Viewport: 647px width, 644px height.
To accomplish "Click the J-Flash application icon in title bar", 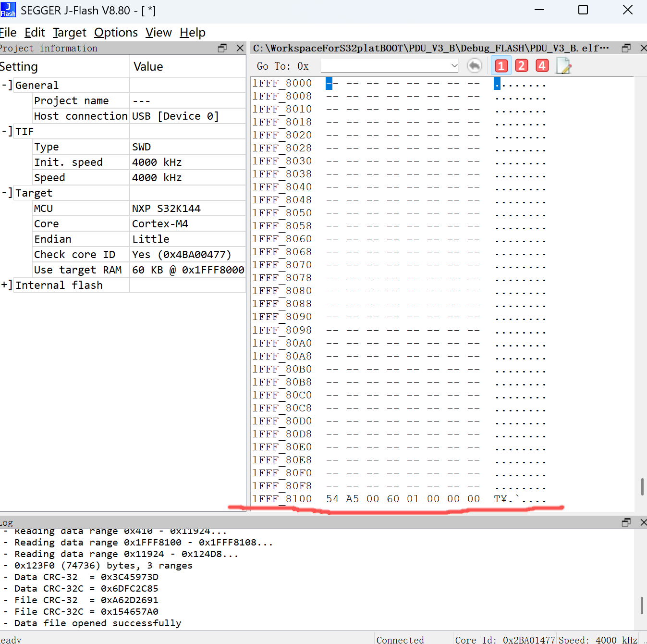I will pos(8,10).
